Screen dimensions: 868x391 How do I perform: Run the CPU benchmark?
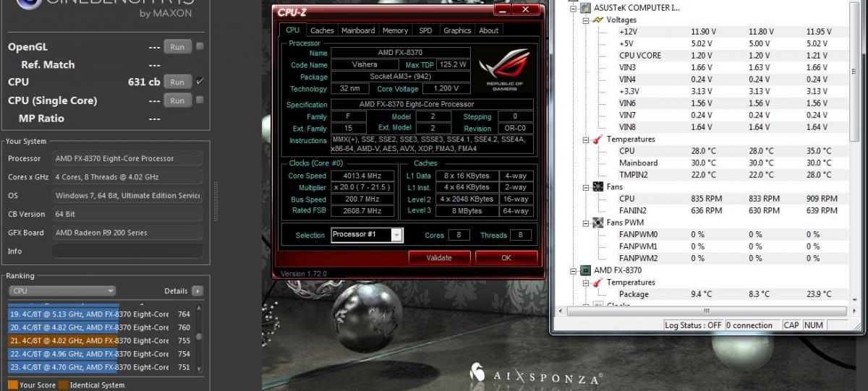177,82
